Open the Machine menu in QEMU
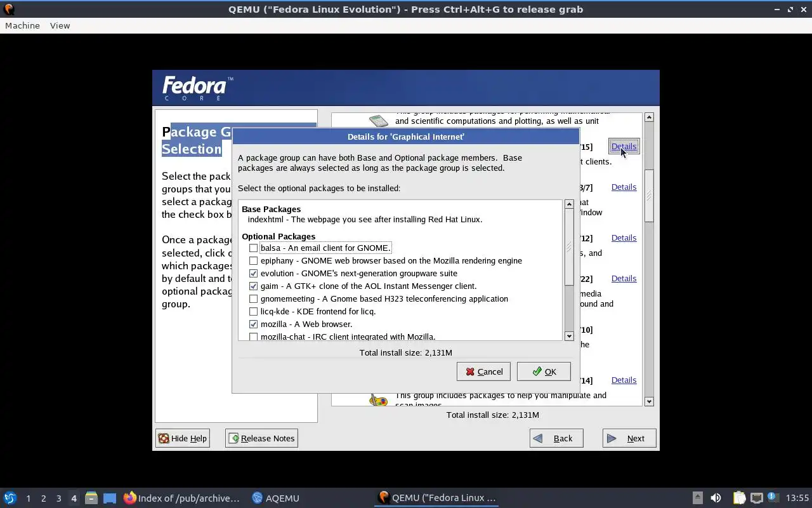Screen dimensions: 812x508 coord(22,25)
